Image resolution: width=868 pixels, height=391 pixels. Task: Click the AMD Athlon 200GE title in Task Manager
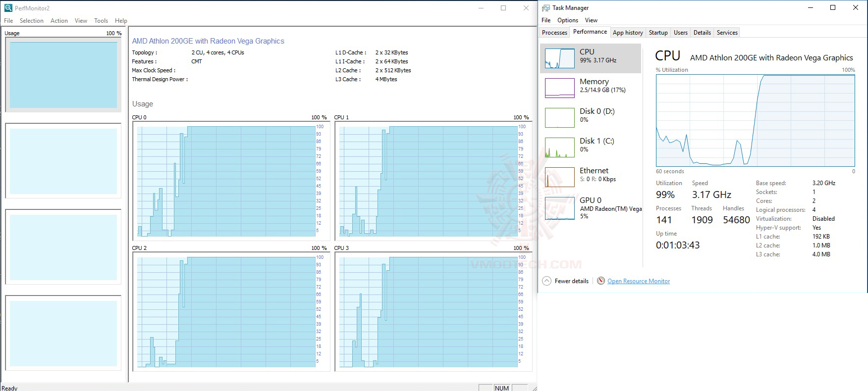click(771, 58)
